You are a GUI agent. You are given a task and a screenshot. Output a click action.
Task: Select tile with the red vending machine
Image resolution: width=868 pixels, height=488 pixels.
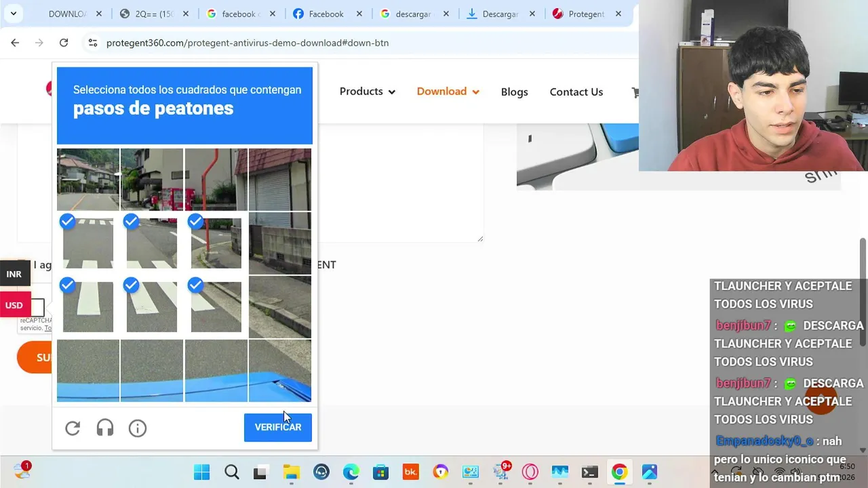tap(152, 180)
